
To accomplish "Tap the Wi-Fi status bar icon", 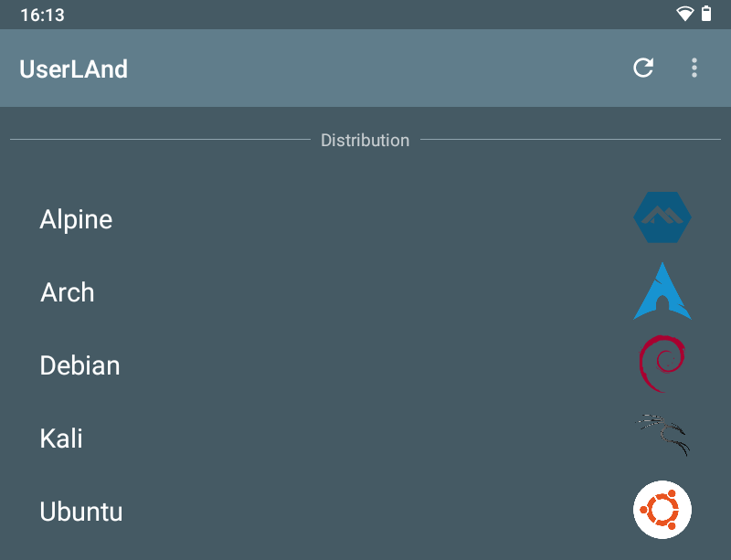I will [684, 14].
